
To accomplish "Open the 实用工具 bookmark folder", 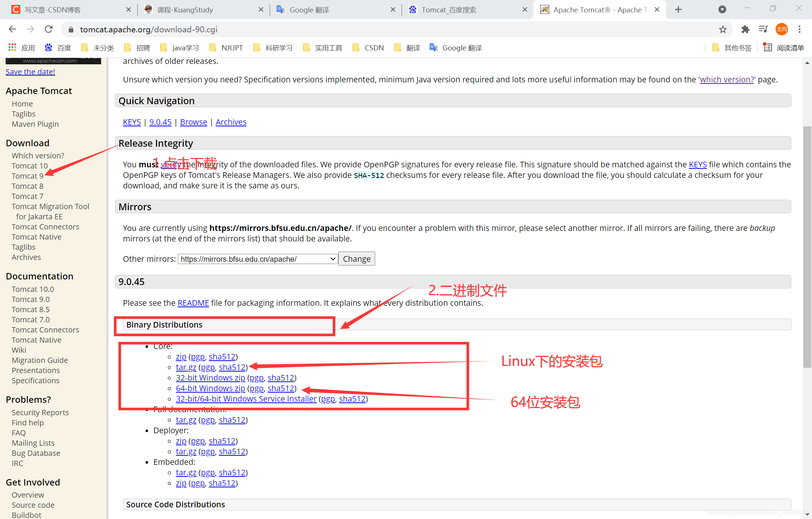I will (x=323, y=48).
